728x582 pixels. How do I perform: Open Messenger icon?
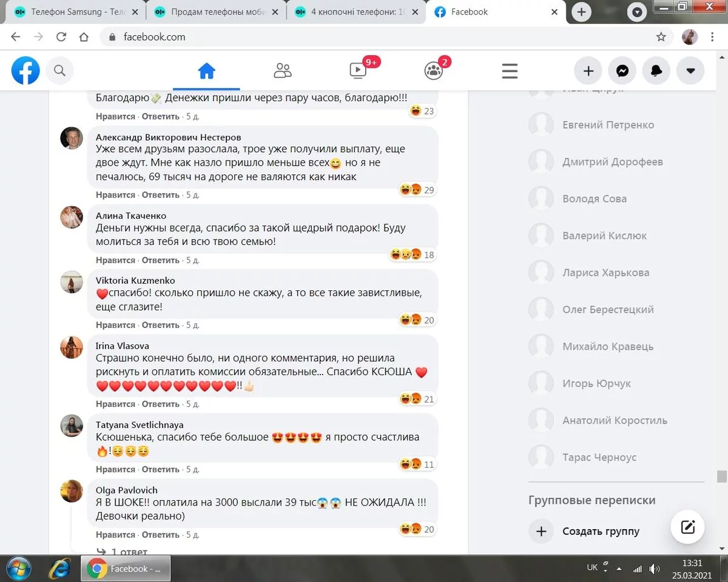622,71
